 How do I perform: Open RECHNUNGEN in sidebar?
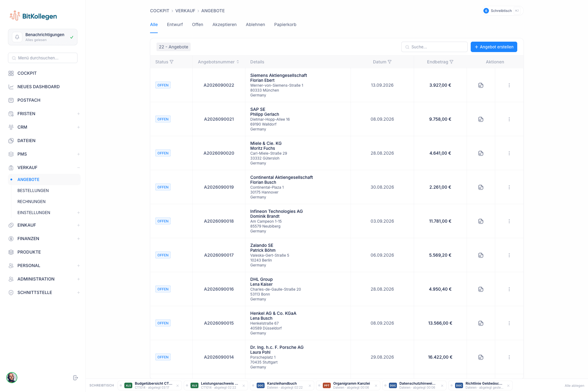pos(32,202)
